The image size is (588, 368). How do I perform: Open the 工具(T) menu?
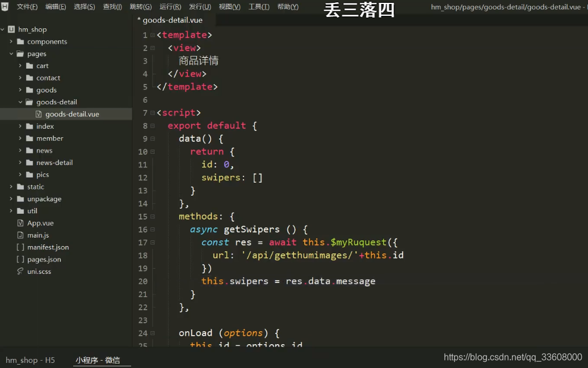click(x=259, y=7)
